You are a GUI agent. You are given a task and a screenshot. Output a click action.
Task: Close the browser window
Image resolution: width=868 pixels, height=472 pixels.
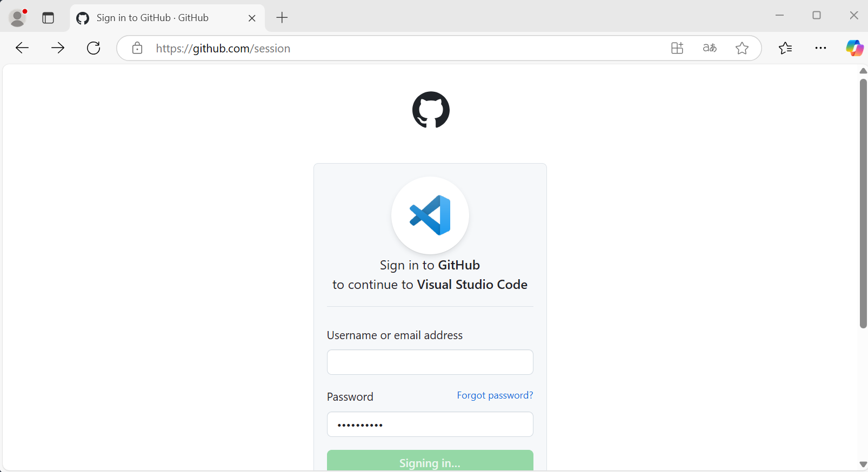854,15
